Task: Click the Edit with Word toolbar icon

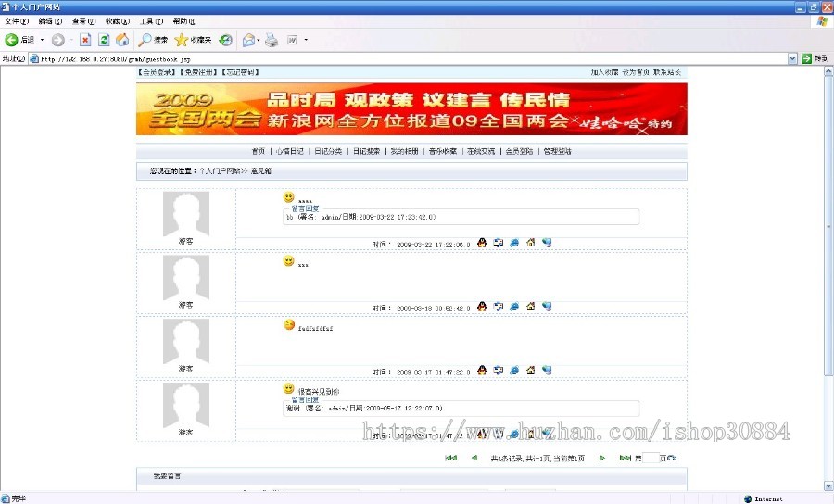Action: tap(292, 40)
